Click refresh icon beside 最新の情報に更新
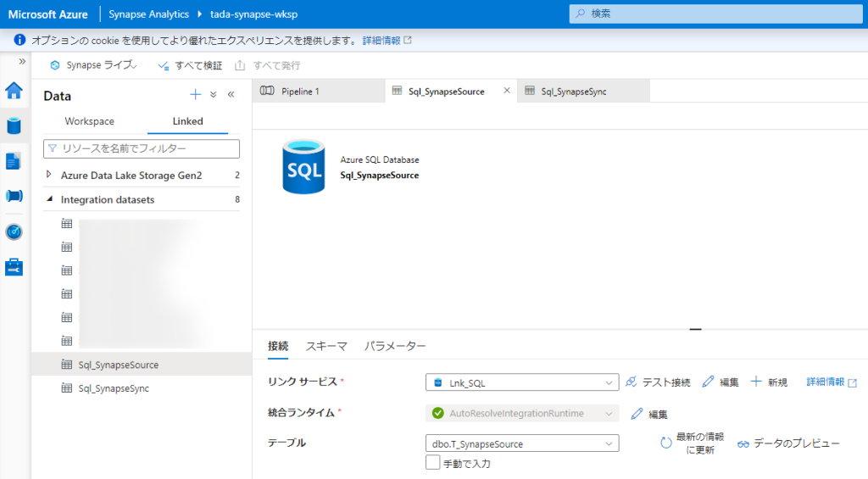This screenshot has height=479, width=868. (x=666, y=443)
